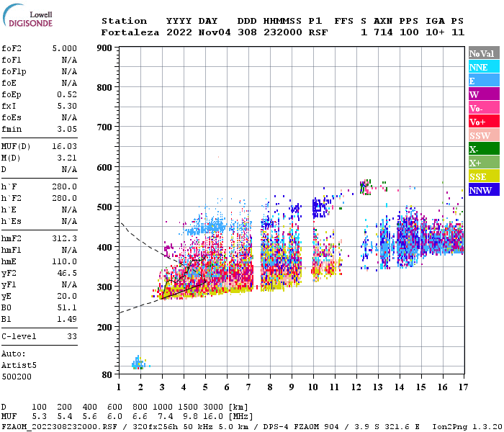Click the 80 km height axis label
504x432 pixels.
click(x=107, y=375)
